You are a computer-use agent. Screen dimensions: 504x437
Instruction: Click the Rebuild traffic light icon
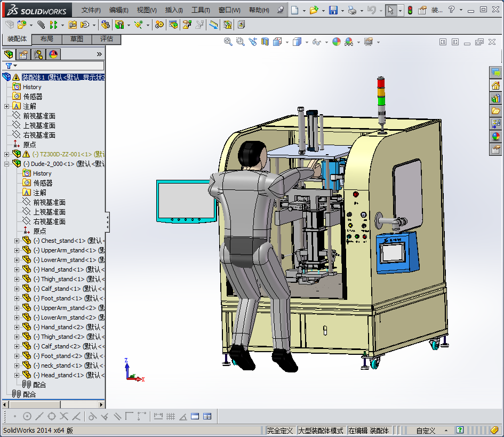410,10
